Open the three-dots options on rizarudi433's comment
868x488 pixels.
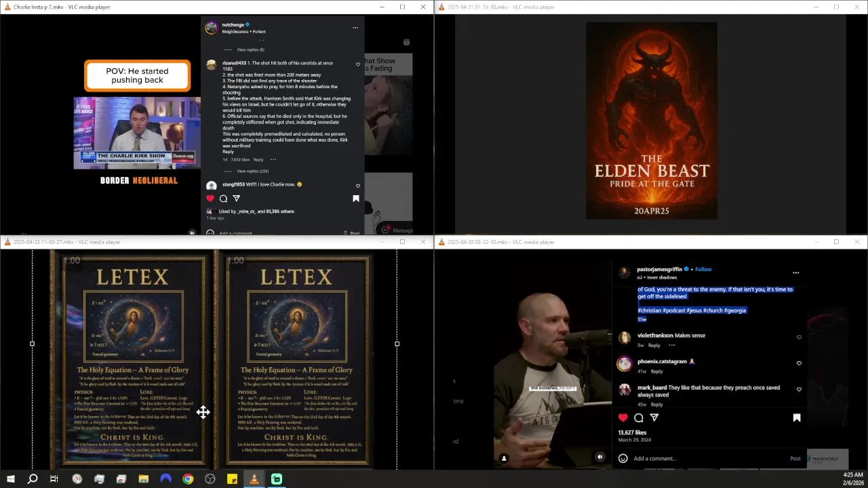point(273,160)
